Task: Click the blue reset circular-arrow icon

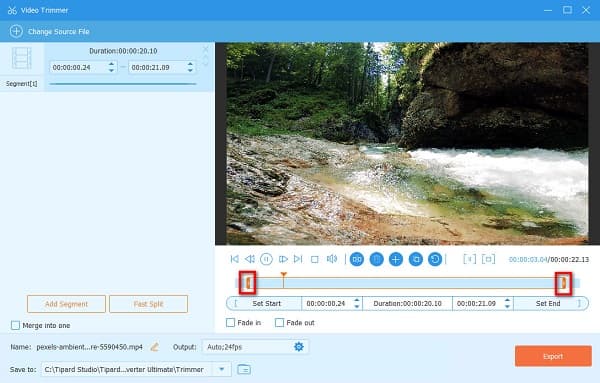Action: click(435, 259)
